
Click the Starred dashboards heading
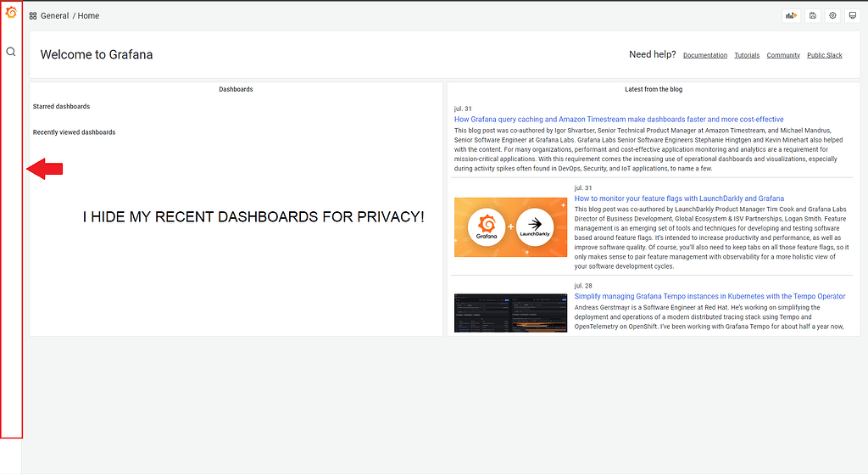(x=61, y=106)
